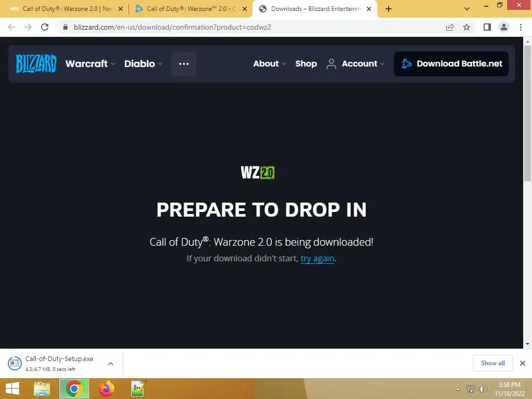Click the Blizzard logo

[36, 63]
